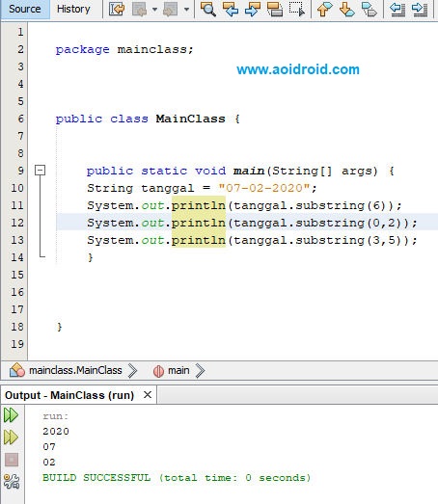Image resolution: width=438 pixels, height=504 pixels.
Task: Click the method icon beside main breadcrumb
Action: click(158, 371)
